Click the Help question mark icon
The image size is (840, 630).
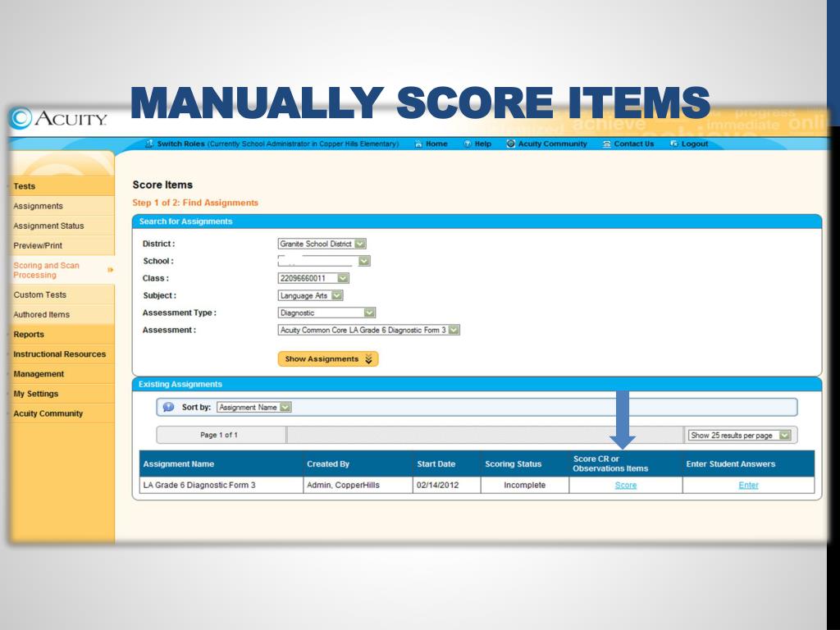coord(467,144)
